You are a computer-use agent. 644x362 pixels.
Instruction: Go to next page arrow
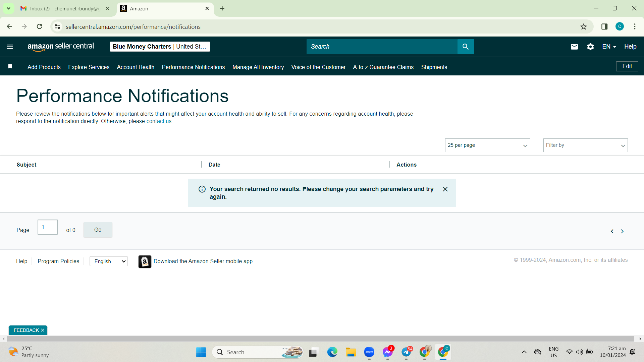pos(622,231)
